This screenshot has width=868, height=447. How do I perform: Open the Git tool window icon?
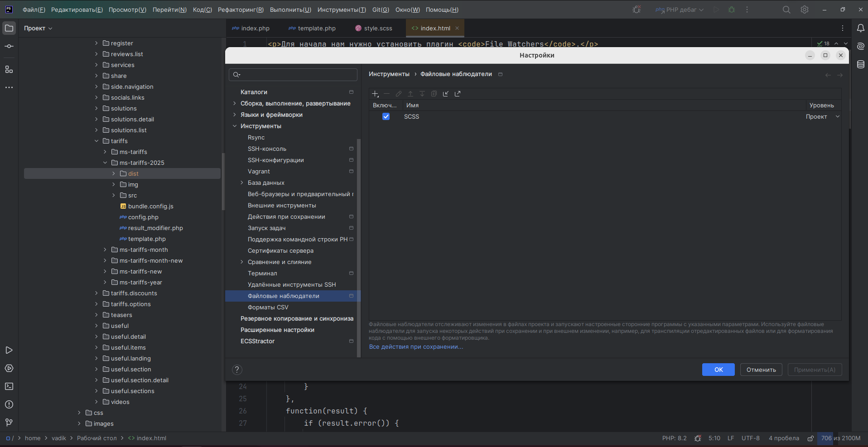(9, 423)
